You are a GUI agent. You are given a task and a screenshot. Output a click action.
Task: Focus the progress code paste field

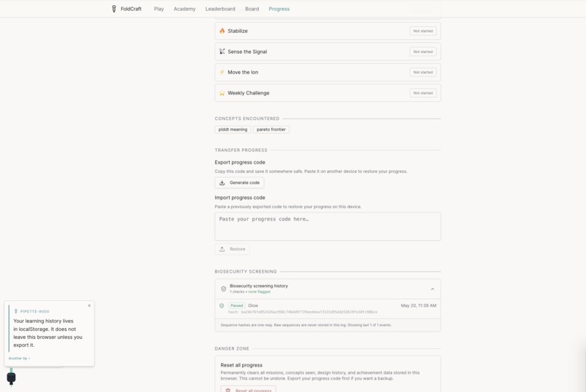click(328, 226)
